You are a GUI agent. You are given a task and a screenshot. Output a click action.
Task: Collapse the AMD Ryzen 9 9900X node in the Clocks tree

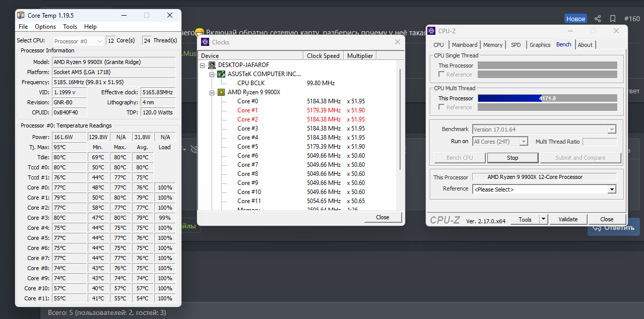(212, 92)
